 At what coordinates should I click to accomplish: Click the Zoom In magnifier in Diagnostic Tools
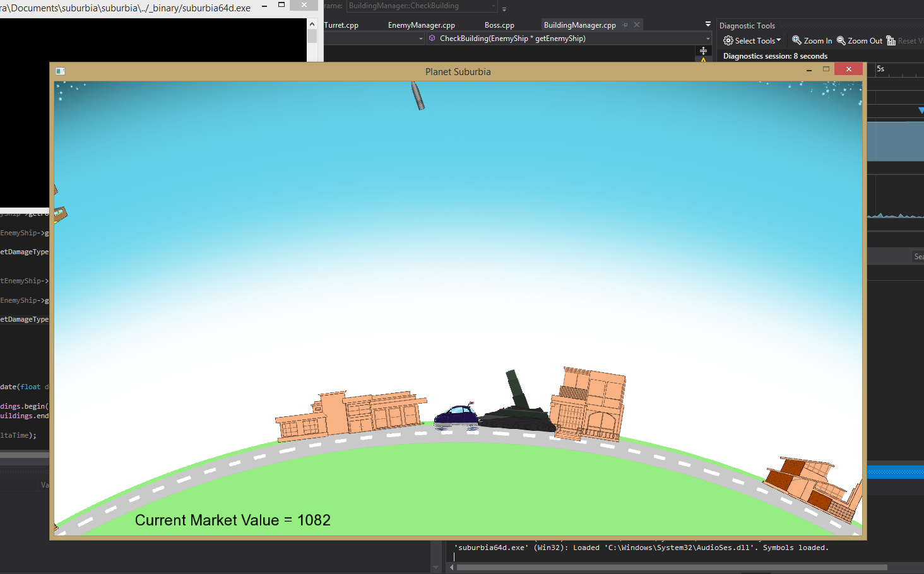pyautogui.click(x=797, y=40)
